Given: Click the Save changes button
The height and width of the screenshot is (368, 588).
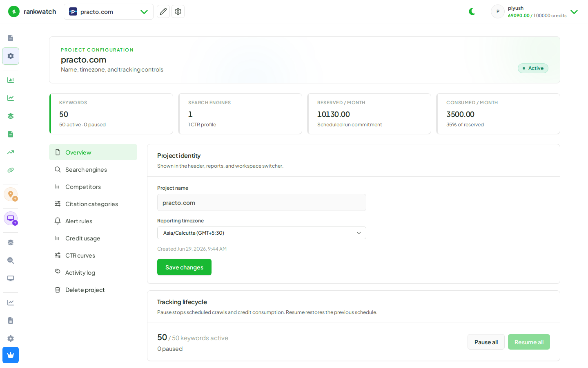Looking at the screenshot, I should (184, 267).
